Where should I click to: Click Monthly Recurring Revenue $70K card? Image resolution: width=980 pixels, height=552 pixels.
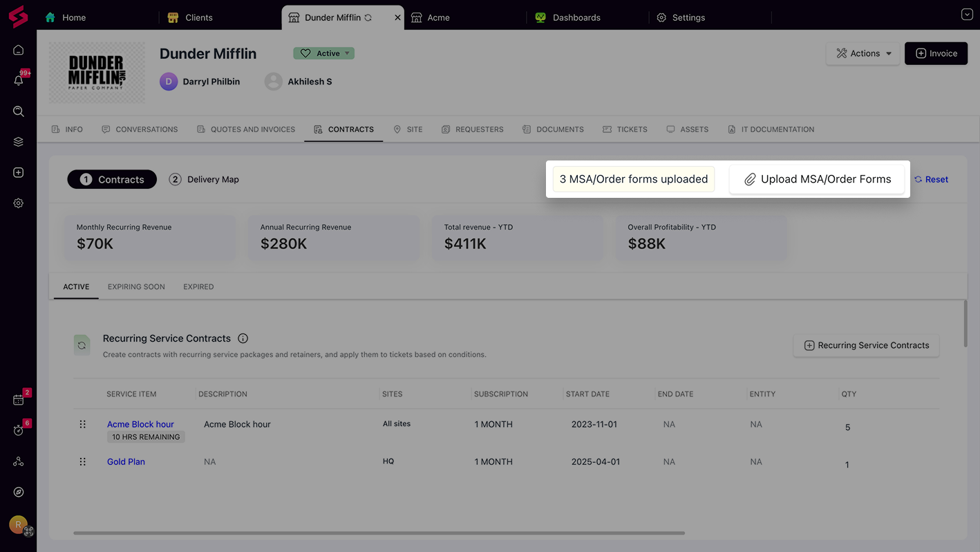tap(150, 237)
